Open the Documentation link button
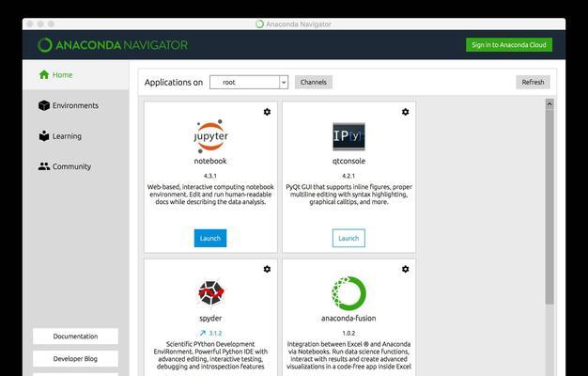The width and height of the screenshot is (588, 376). 75,337
